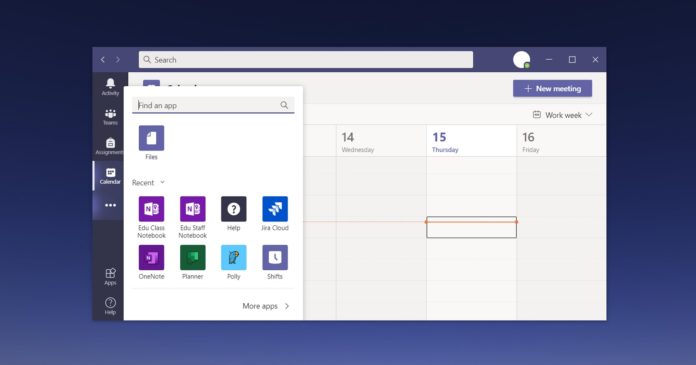Launch Edu Class Notebook app
Image resolution: width=696 pixels, height=365 pixels.
click(151, 209)
